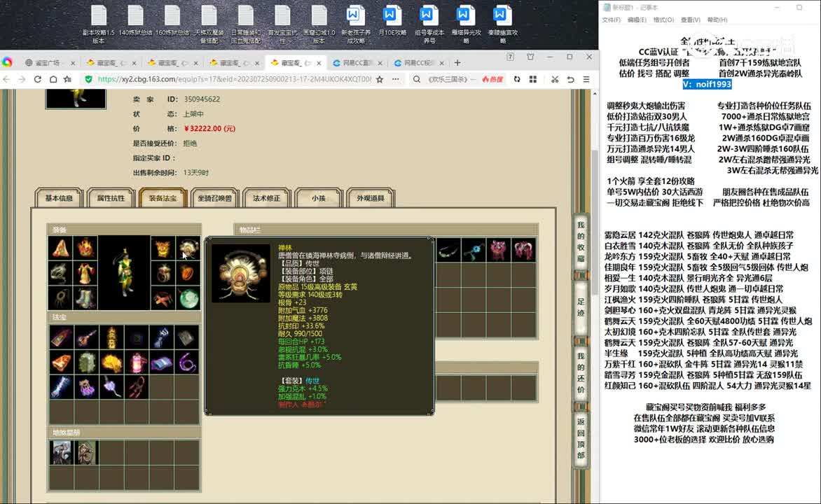821x504 pixels.
Task: Click the blue pendant item in 物品栏
Action: tap(474, 250)
